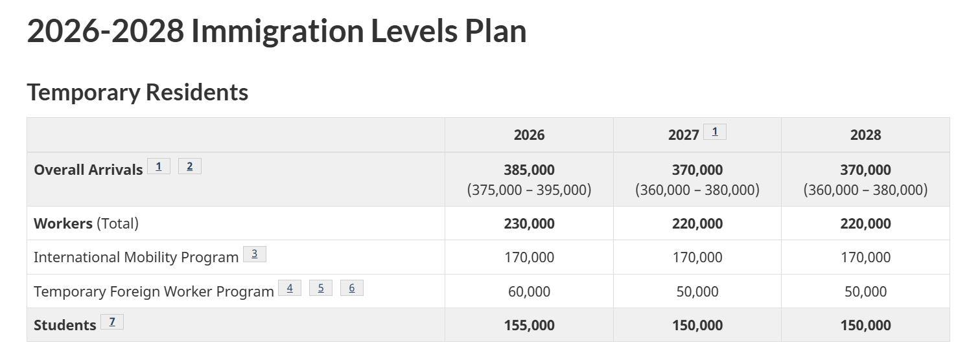Click footnote 3 beside International Mobility Program

point(254,254)
